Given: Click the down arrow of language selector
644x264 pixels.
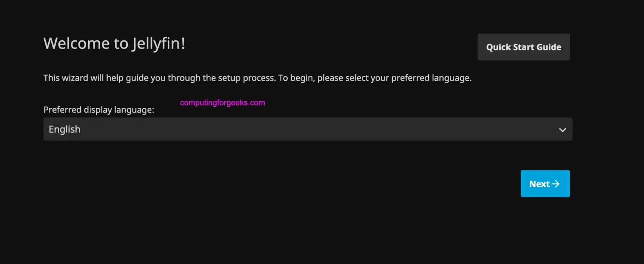Looking at the screenshot, I should click(x=563, y=130).
